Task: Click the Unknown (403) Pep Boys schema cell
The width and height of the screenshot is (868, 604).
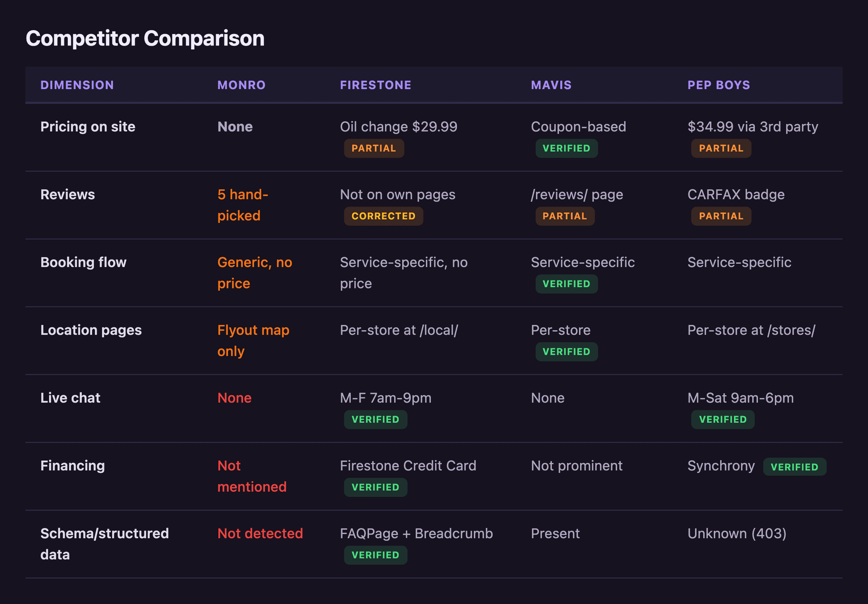Action: 737,533
